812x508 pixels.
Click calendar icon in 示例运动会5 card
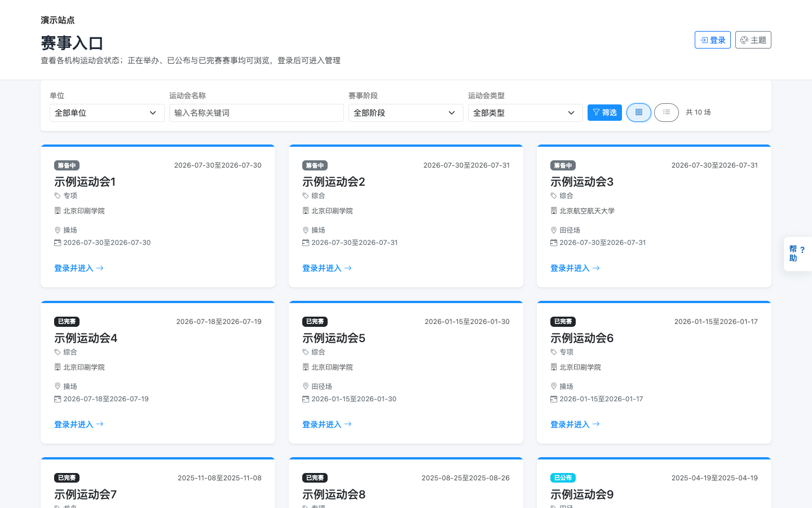point(306,399)
